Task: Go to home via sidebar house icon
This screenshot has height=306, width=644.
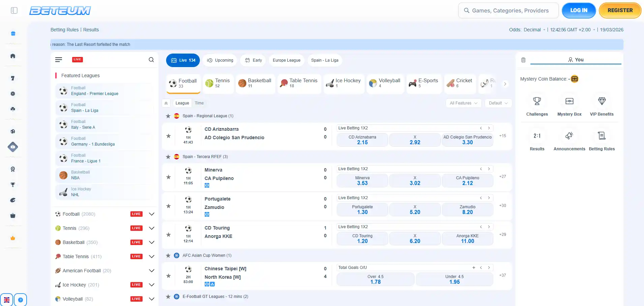Action: (13, 56)
